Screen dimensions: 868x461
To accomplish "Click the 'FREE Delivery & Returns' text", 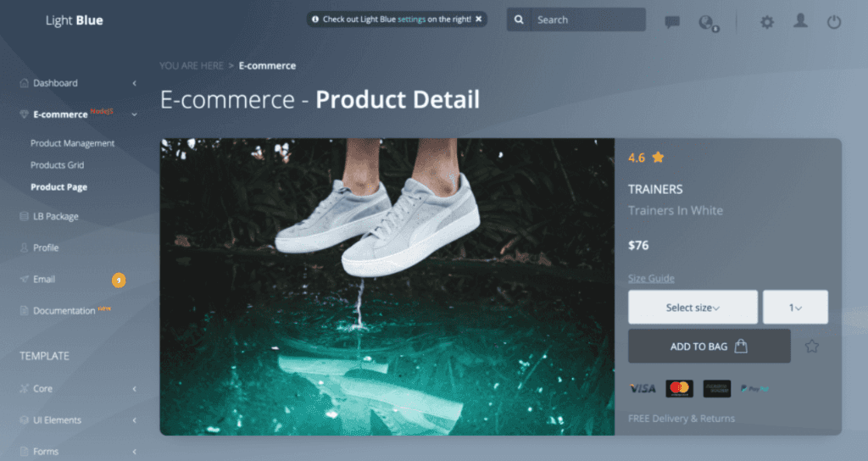I will [x=682, y=419].
